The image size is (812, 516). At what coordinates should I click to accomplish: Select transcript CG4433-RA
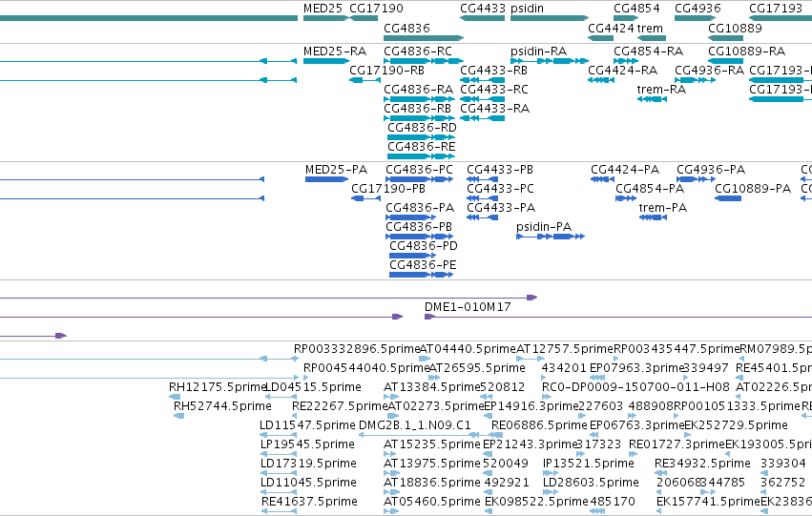pyautogui.click(x=494, y=109)
